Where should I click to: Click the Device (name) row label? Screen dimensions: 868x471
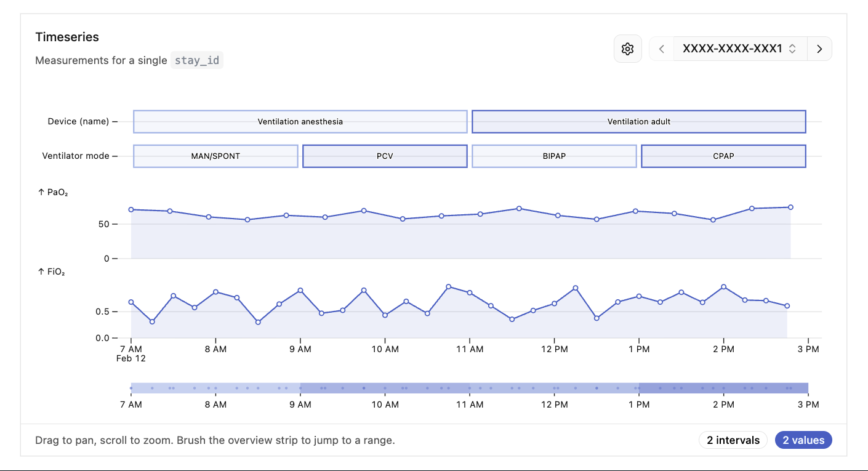[78, 121]
